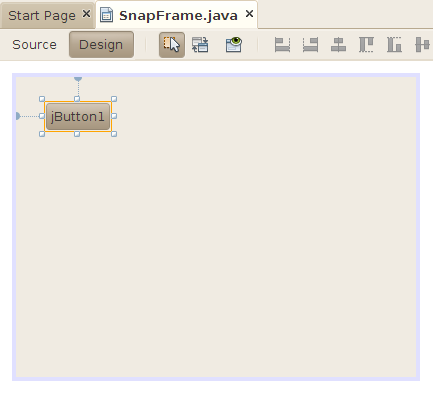Switch to Design view
433x394 pixels.
(x=101, y=45)
